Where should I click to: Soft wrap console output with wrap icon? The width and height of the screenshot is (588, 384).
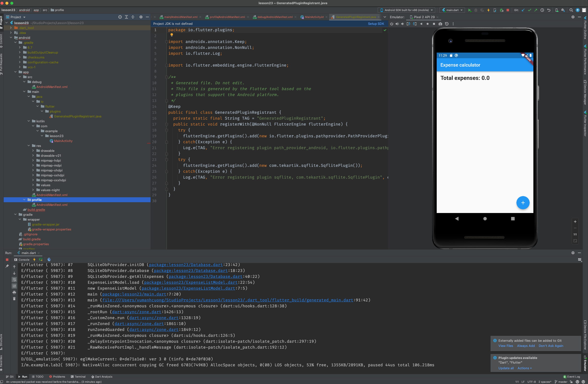[x=14, y=280]
